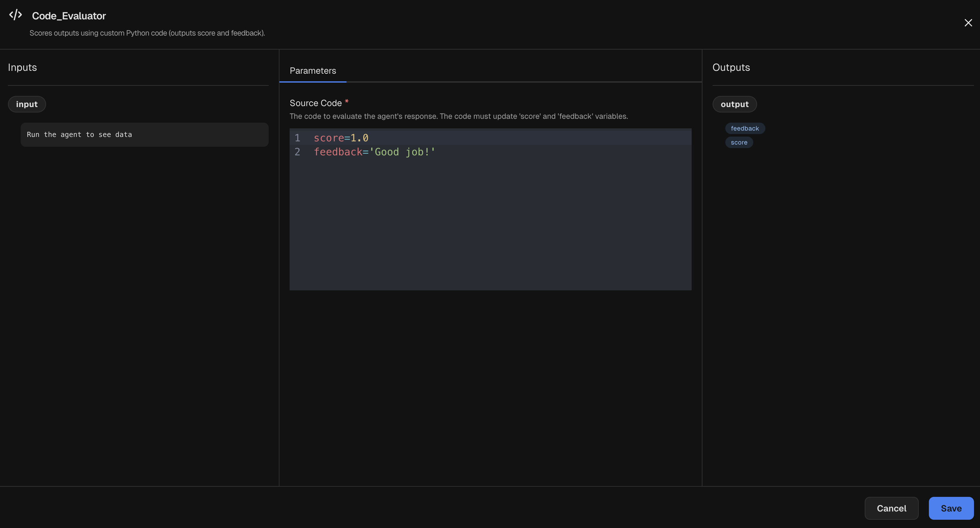The width and height of the screenshot is (980, 528).
Task: Select the input text 'Run the agent to see data'
Action: [79, 134]
